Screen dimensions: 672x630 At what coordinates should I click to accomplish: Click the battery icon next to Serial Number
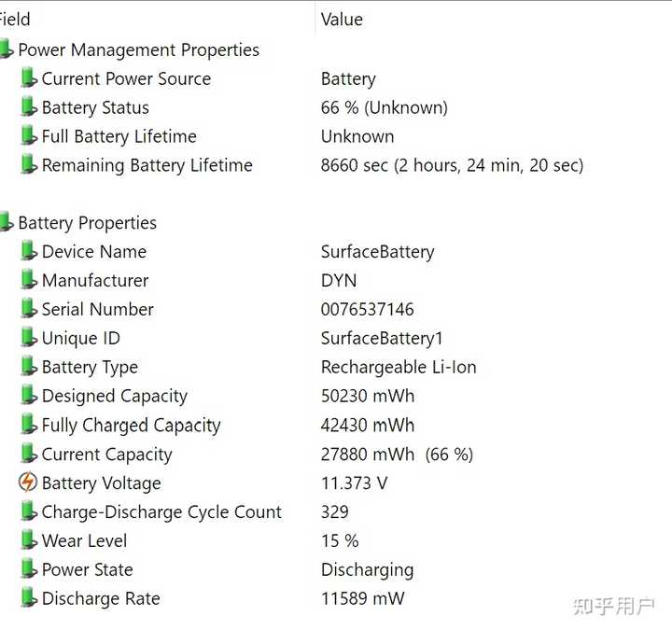[x=29, y=309]
